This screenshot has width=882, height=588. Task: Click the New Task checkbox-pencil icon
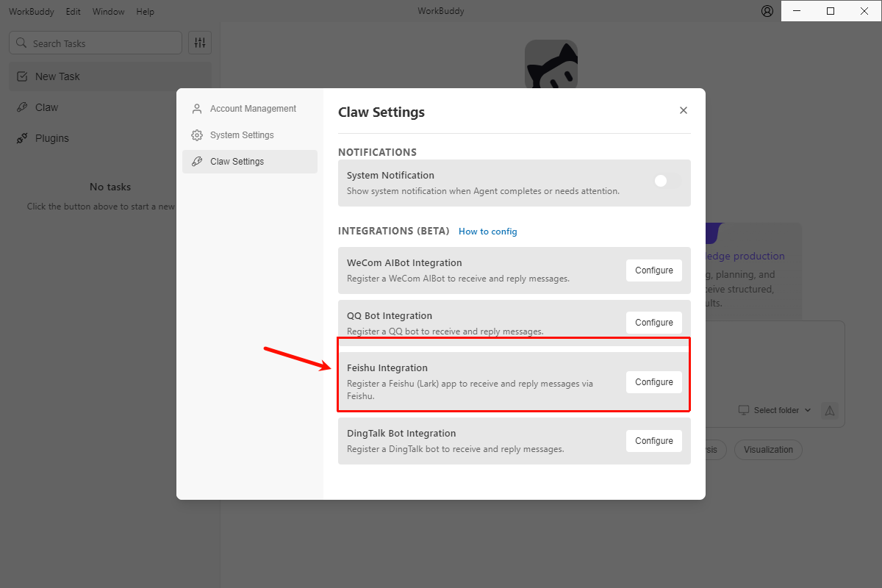[x=22, y=76]
